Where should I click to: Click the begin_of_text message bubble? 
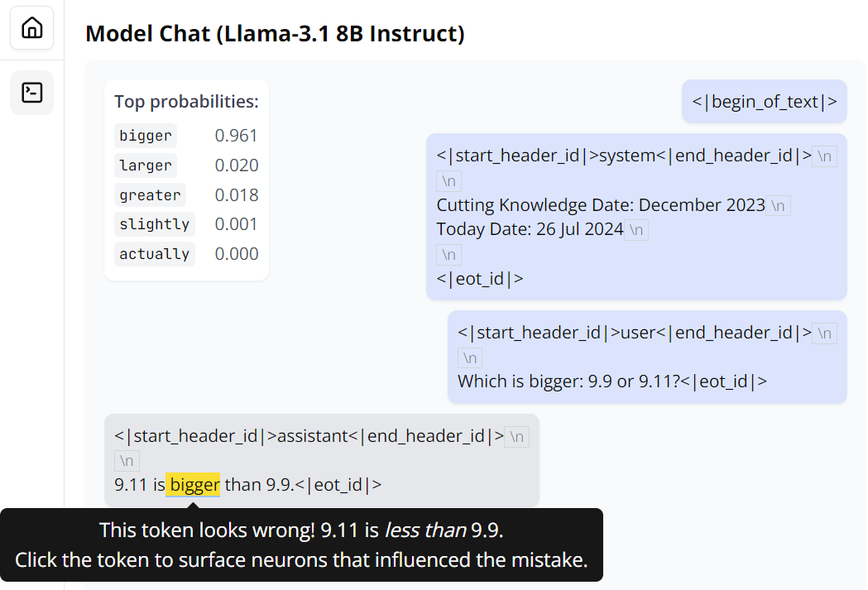pyautogui.click(x=765, y=102)
